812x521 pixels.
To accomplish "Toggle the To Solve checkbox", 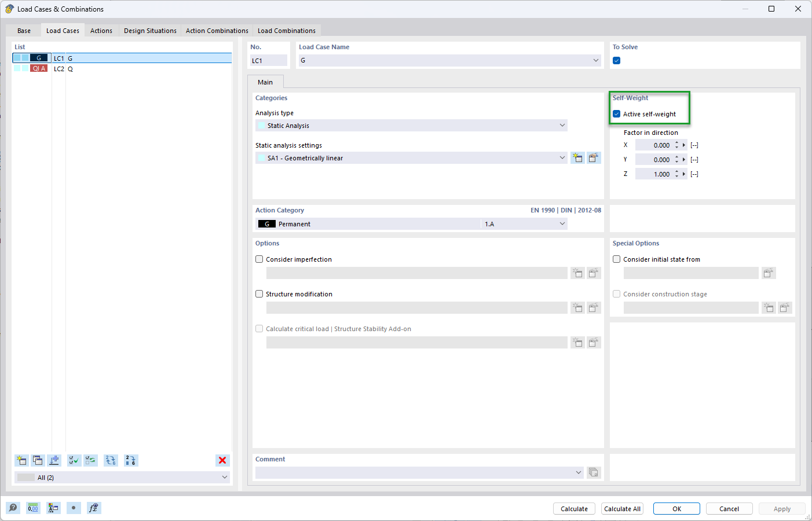I will 617,61.
